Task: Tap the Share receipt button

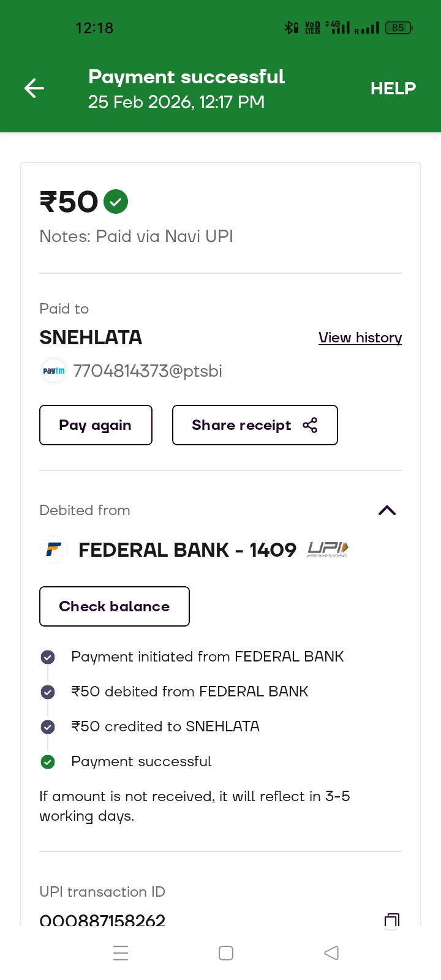Action: [254, 425]
